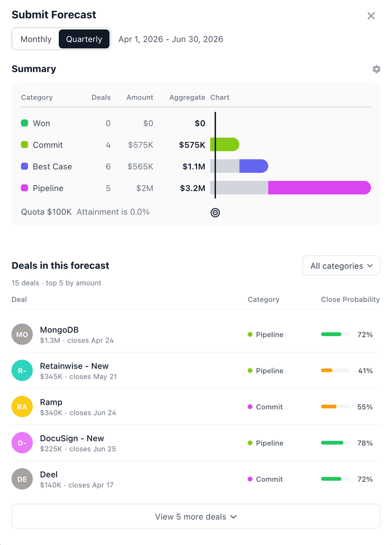
Task: Click the MongoDB MO avatar
Action: click(x=22, y=334)
